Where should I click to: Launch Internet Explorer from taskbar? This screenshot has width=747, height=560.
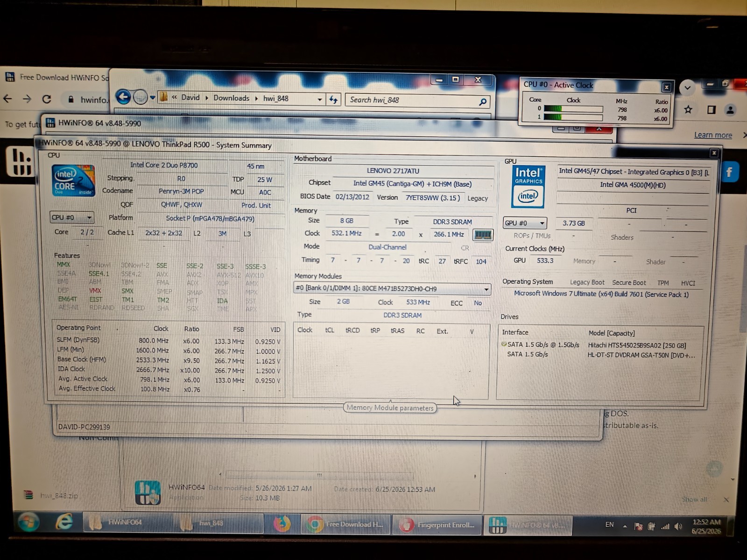point(64,522)
